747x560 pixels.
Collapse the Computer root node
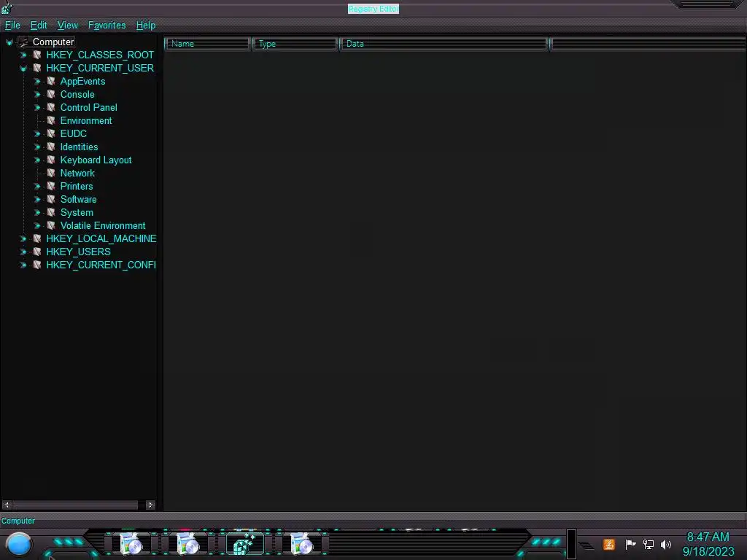coord(9,42)
